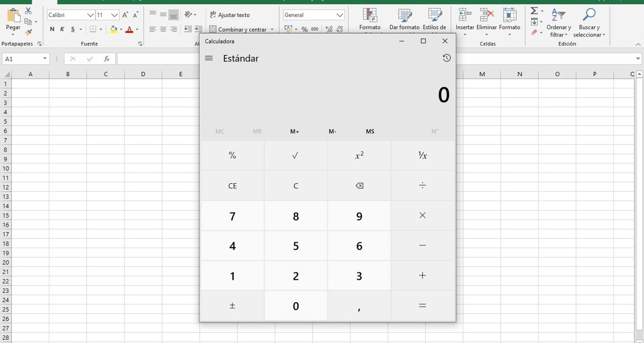Click the Insert function fx icon

tap(107, 59)
